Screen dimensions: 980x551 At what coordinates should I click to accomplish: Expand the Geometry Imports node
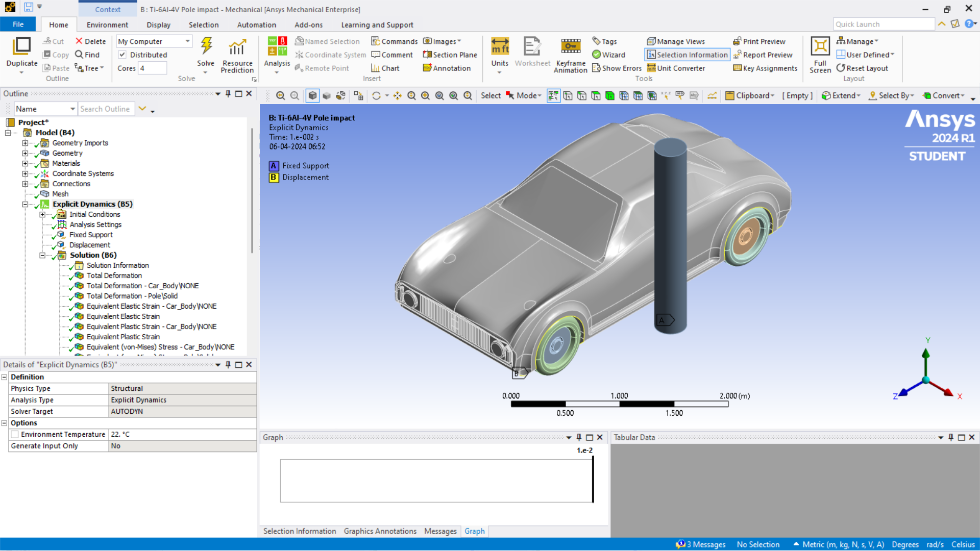click(25, 143)
